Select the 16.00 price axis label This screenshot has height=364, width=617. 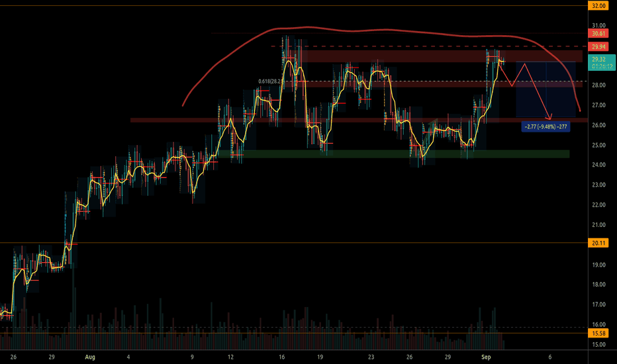[x=598, y=325]
